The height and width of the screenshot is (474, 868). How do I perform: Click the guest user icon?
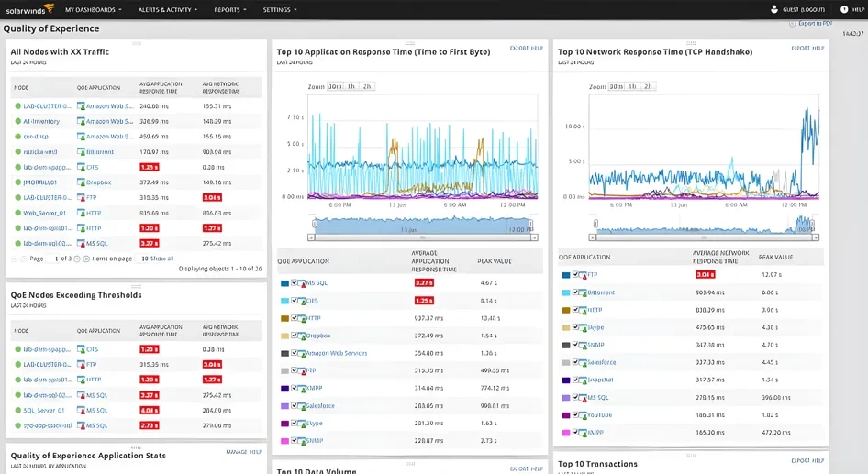pyautogui.click(x=773, y=9)
